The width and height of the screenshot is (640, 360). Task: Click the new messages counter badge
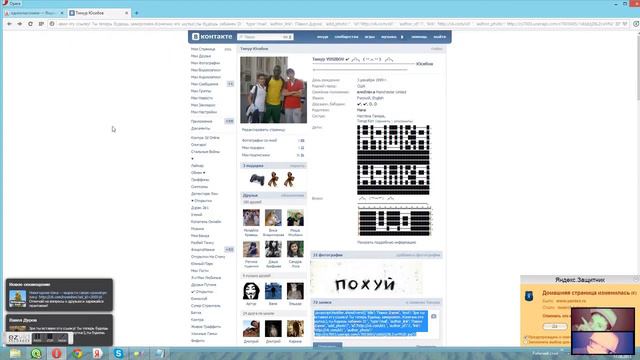point(230,84)
